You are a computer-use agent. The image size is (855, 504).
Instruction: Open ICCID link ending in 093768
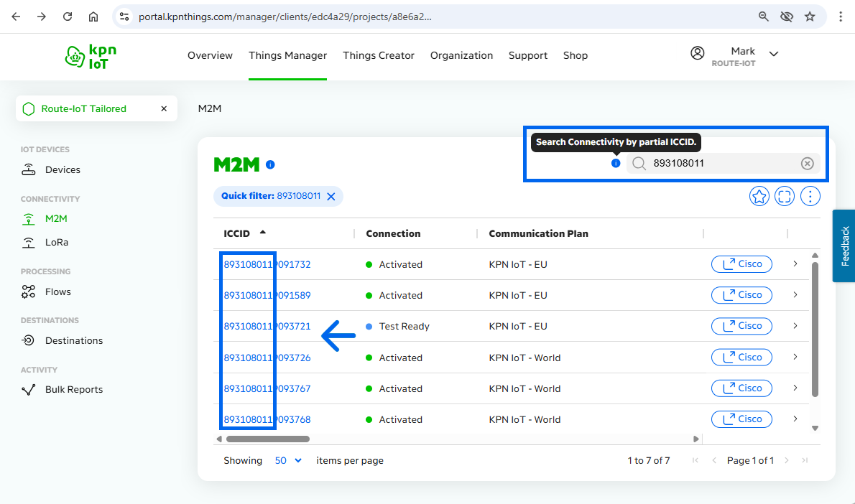click(x=267, y=419)
